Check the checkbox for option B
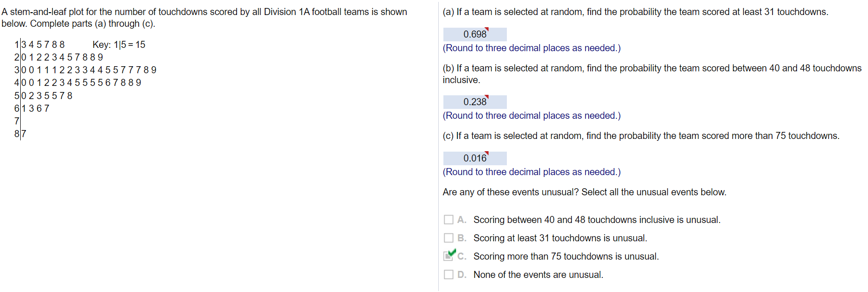The height and width of the screenshot is (292, 868). (x=449, y=238)
